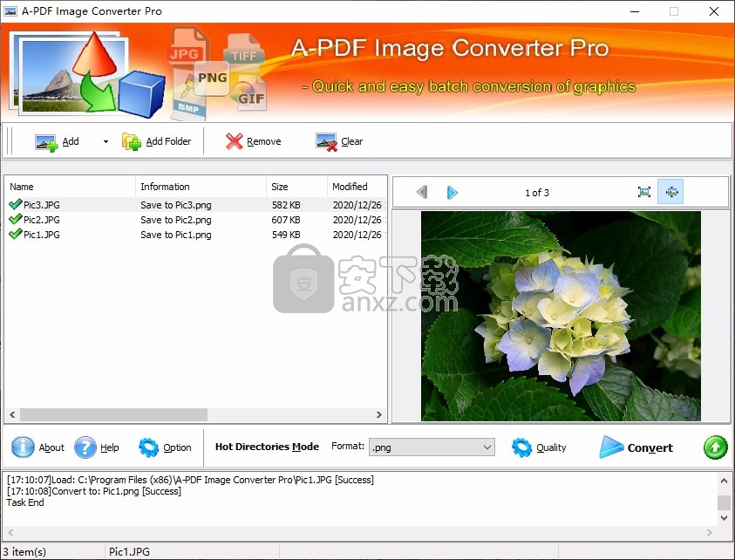Toggle fit-to-window preview mode
The height and width of the screenshot is (560, 735).
click(670, 192)
